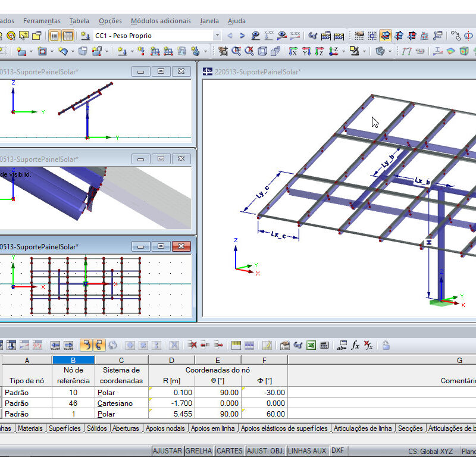
Task: Go to next load case arrow
Action: [242, 36]
